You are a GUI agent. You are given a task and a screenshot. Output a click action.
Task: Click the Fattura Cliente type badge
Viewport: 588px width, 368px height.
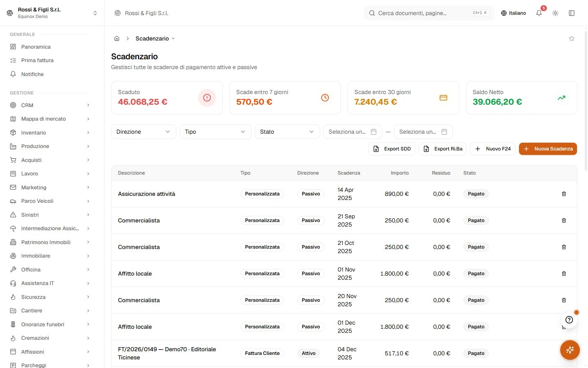(262, 353)
